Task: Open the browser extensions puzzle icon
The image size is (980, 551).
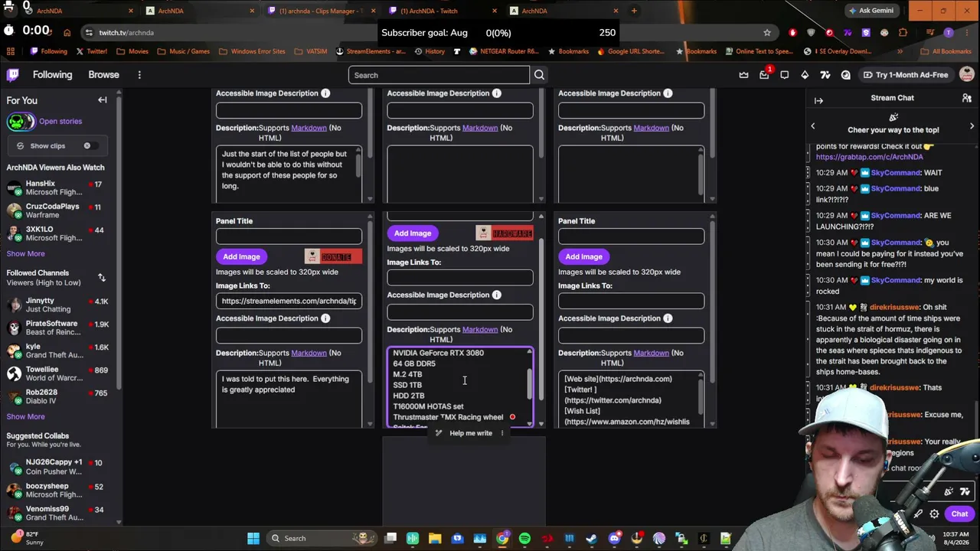Action: click(903, 33)
